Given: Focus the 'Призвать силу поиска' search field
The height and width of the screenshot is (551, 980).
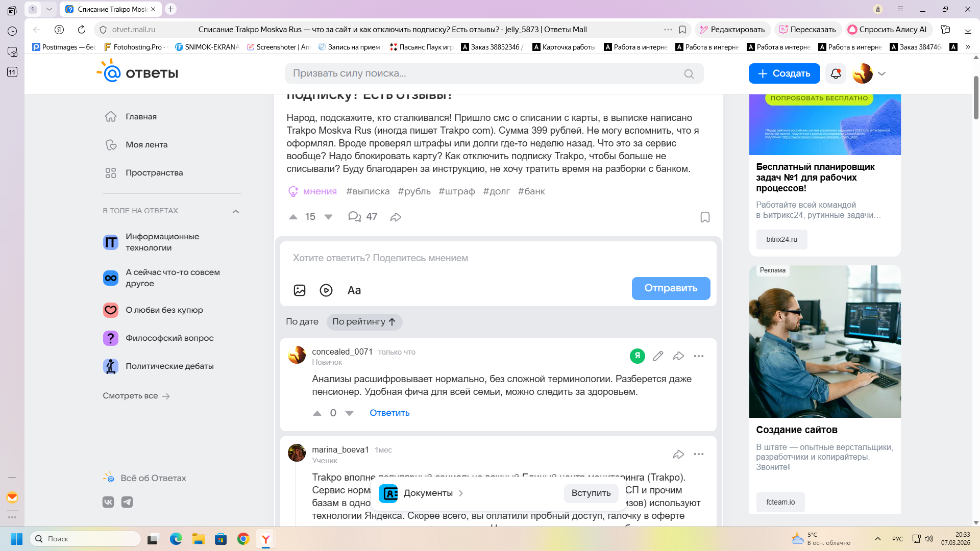Looking at the screenshot, I should tap(485, 73).
